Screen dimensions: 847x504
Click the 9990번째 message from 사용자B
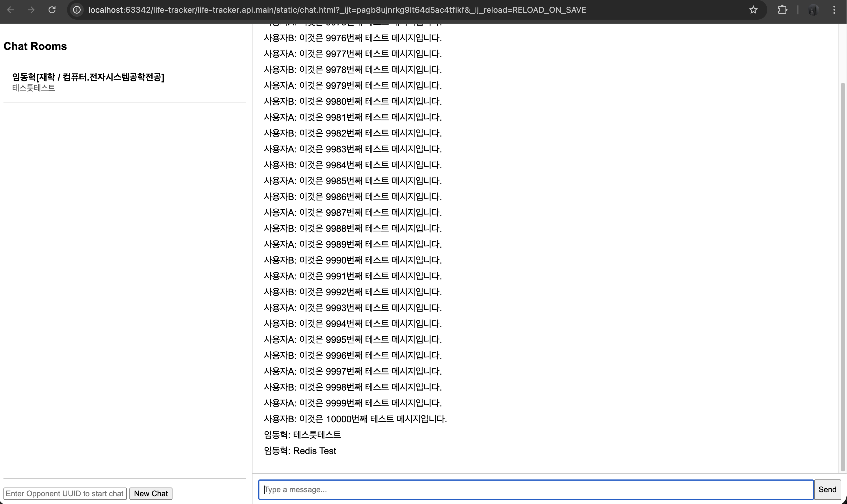click(352, 260)
